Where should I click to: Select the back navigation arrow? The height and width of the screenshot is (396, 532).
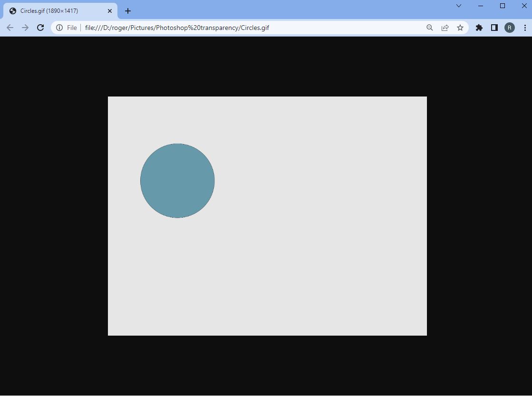click(10, 27)
